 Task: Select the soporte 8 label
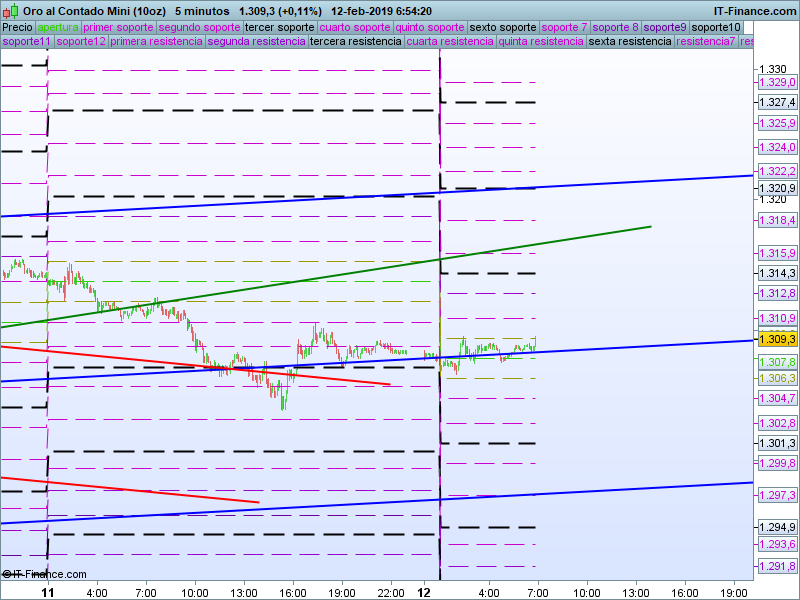[615, 27]
